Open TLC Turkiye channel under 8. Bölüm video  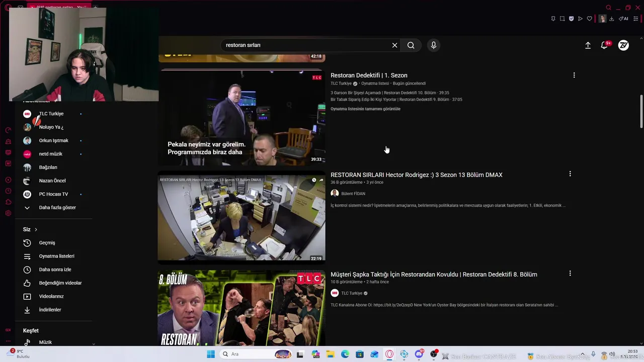click(x=352, y=293)
